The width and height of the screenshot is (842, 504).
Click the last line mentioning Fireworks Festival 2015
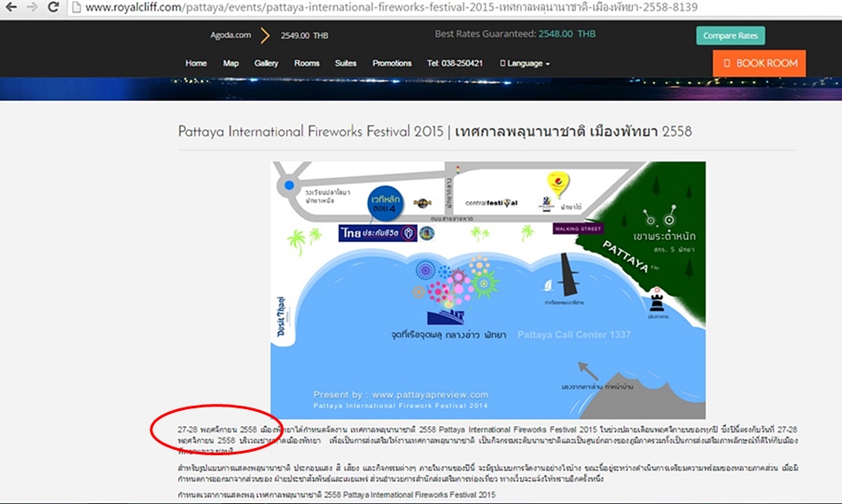pos(337,494)
